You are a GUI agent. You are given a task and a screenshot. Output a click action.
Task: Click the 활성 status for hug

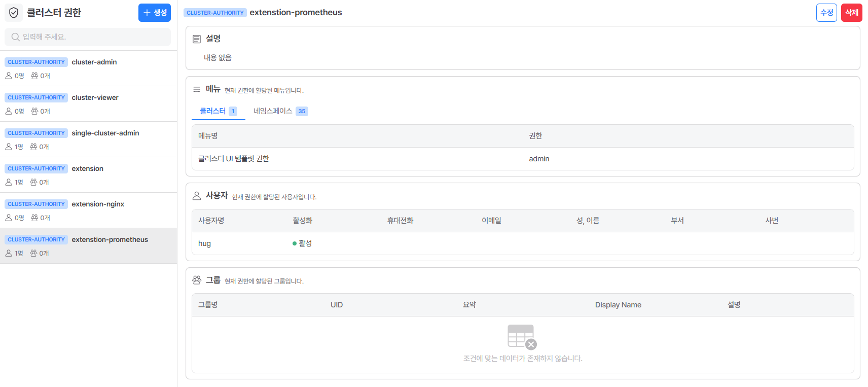[x=302, y=243]
